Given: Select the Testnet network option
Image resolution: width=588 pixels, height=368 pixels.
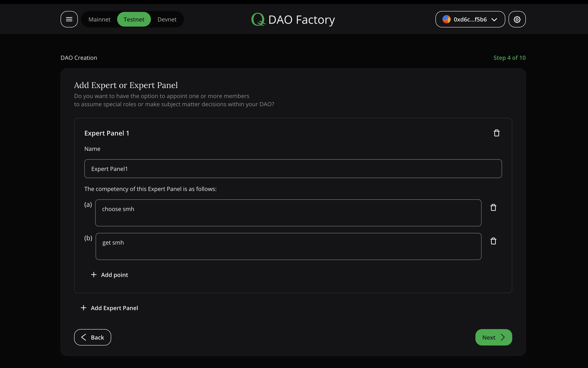Looking at the screenshot, I should coord(134,19).
